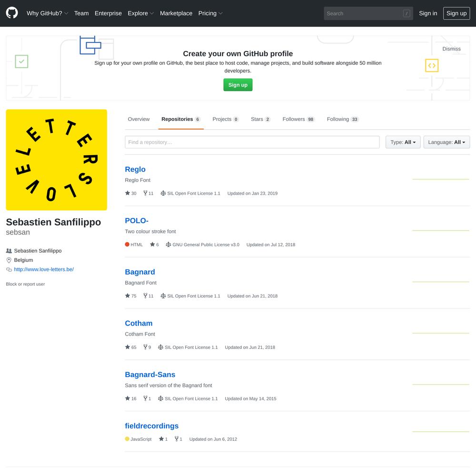Click license scale icon for Bagnard-Sans

coord(160,398)
